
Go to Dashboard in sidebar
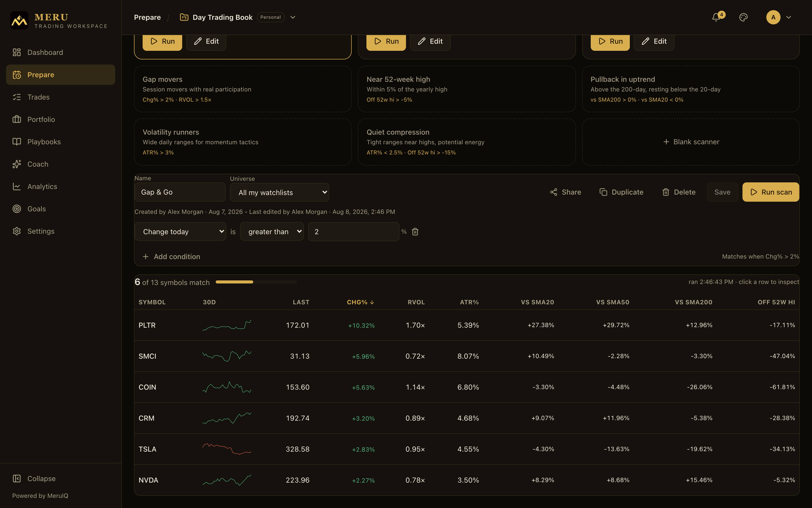(x=60, y=52)
